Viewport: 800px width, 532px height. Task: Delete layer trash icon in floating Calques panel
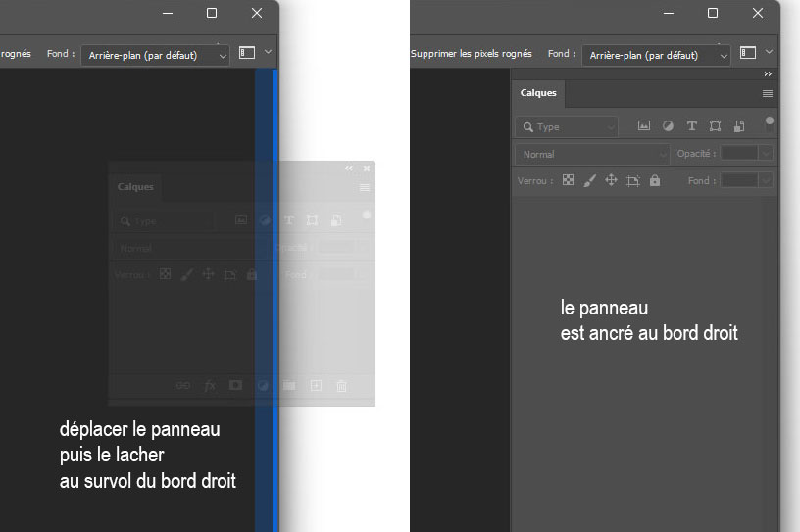tap(342, 386)
